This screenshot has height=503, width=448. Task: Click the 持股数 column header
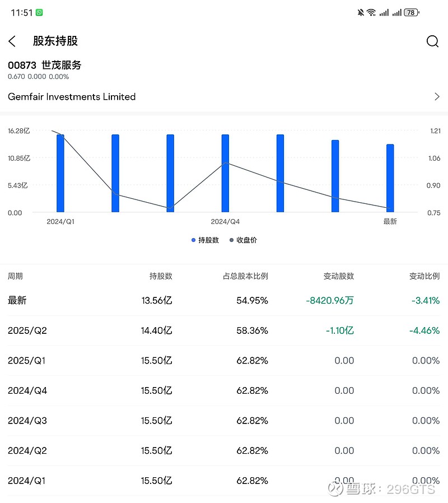tap(161, 276)
